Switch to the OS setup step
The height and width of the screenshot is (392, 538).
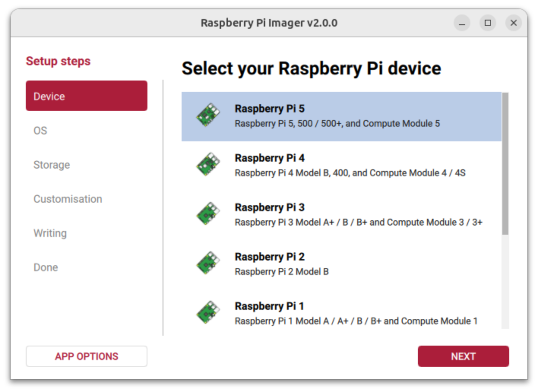click(x=40, y=130)
